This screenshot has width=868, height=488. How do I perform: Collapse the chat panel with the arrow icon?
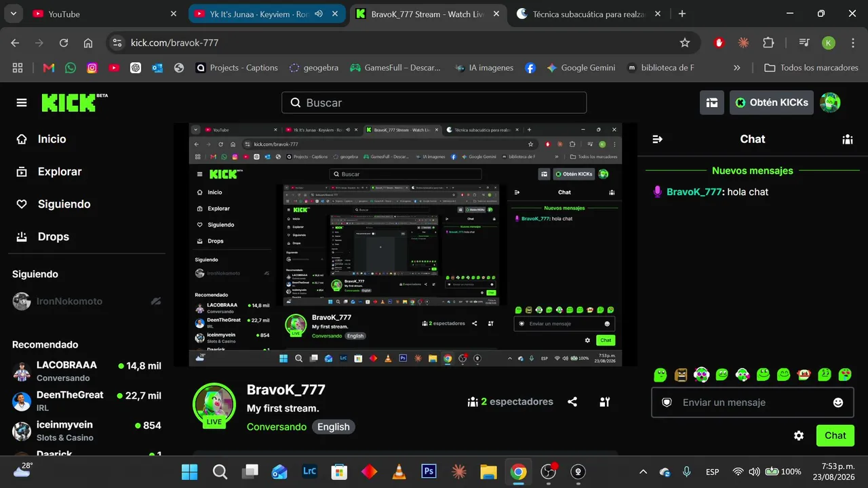tap(657, 139)
